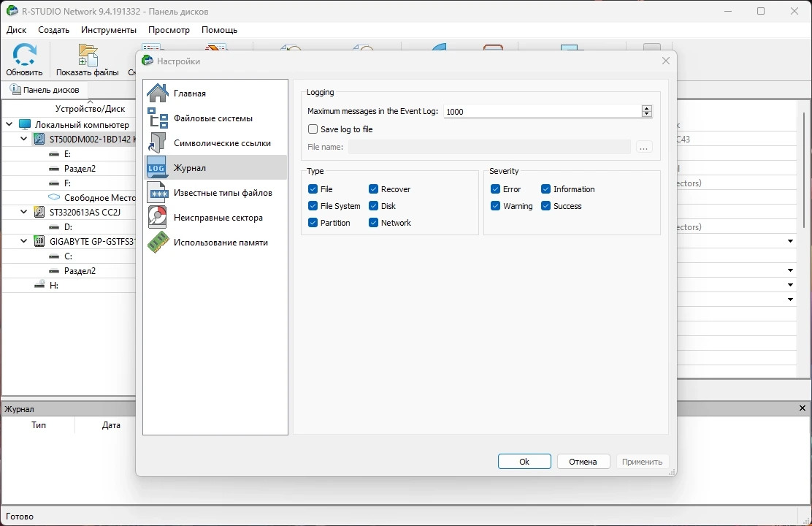Collapse ST3320613AS drive node
Screen dimensions: 812x526
point(24,212)
